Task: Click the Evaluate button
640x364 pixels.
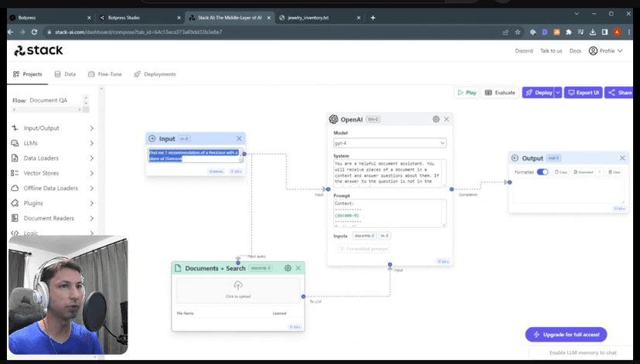Action: (x=500, y=93)
